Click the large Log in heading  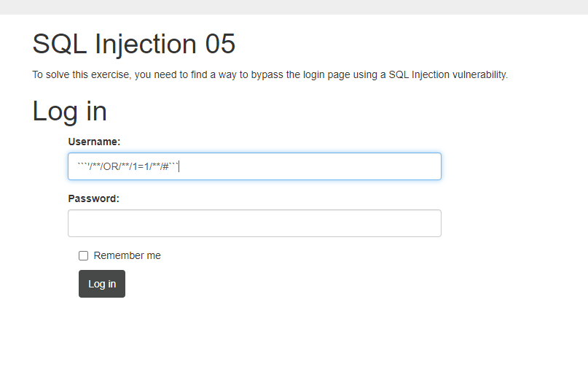(x=69, y=111)
